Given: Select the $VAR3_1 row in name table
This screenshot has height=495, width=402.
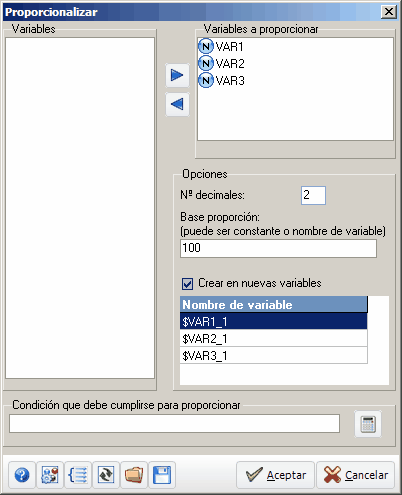Looking at the screenshot, I should coord(274,356).
